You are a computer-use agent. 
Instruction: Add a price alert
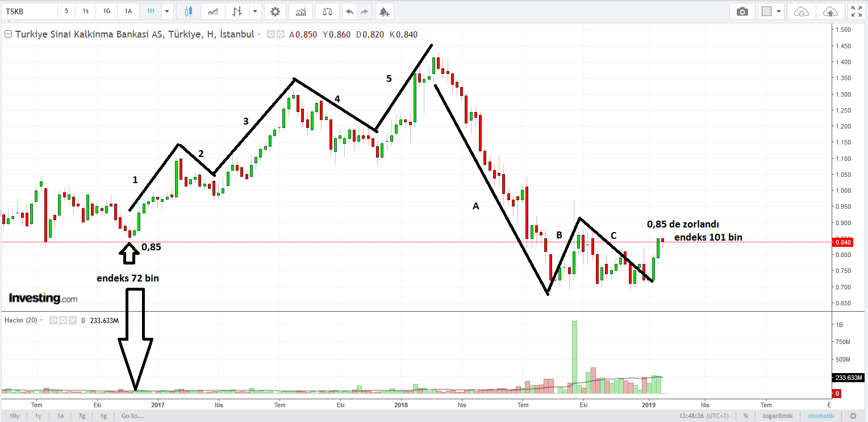click(x=385, y=11)
